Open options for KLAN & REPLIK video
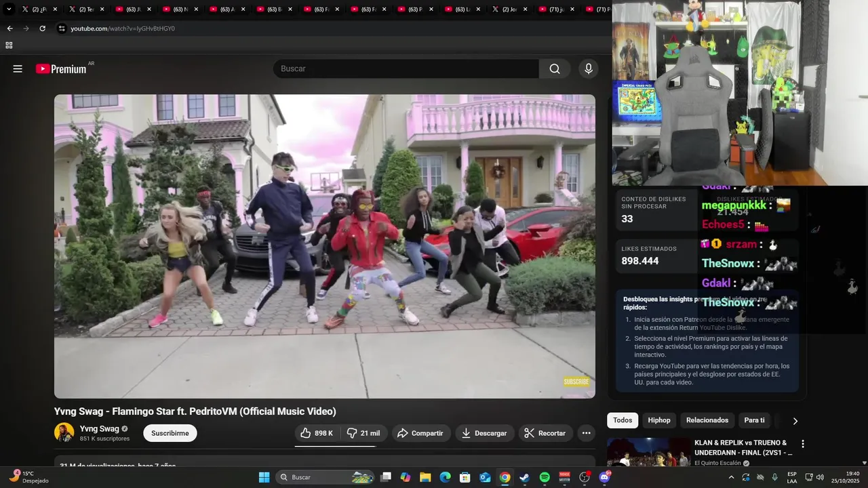This screenshot has height=488, width=868. 803,444
